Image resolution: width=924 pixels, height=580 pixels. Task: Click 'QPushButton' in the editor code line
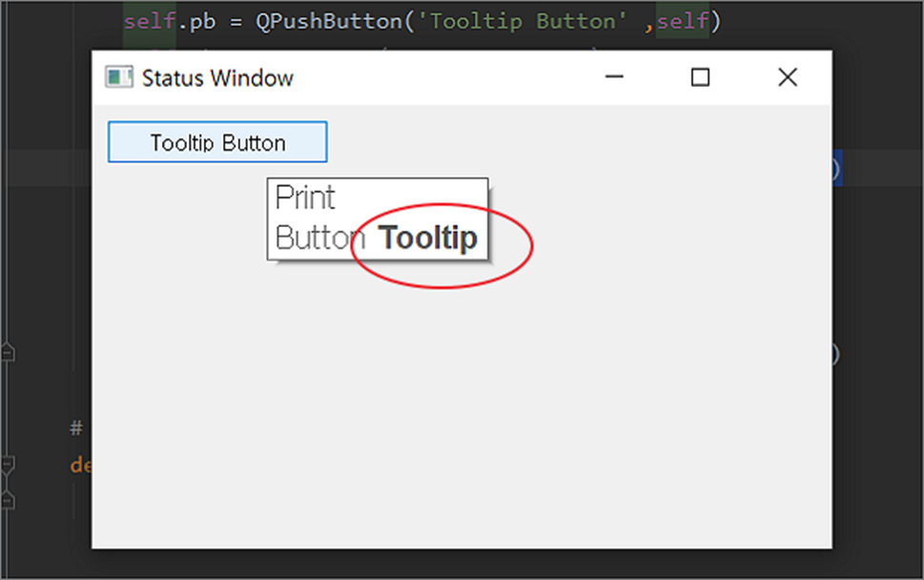point(329,21)
